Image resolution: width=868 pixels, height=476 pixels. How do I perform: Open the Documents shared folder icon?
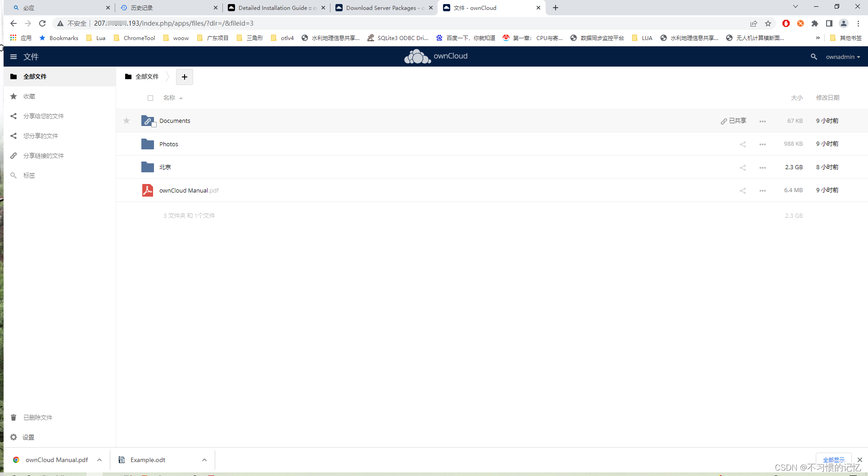point(148,121)
